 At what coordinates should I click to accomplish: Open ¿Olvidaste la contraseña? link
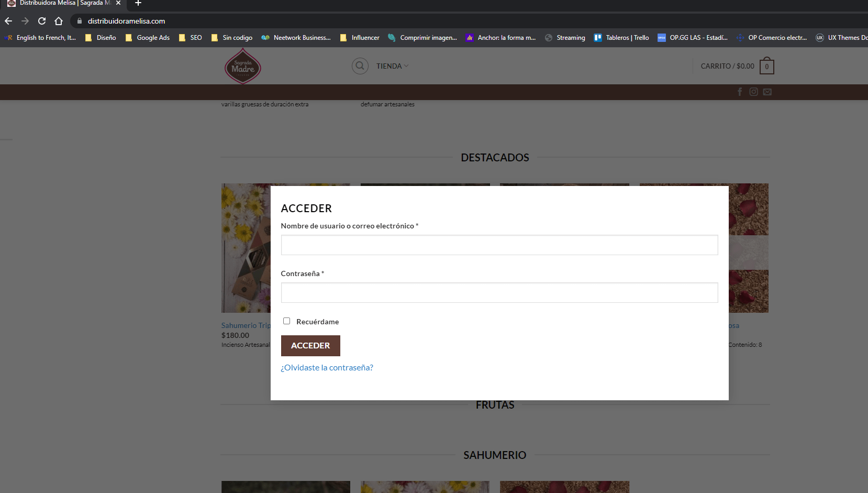tap(327, 368)
